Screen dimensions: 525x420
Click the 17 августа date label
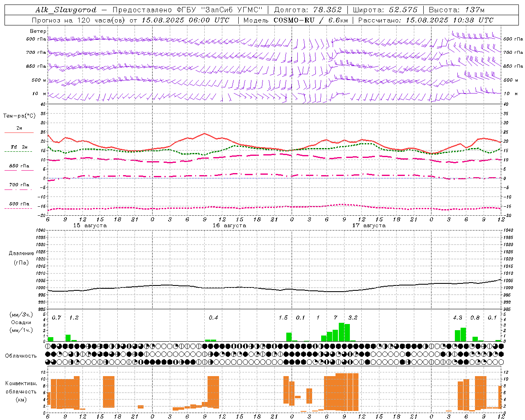[x=369, y=226]
